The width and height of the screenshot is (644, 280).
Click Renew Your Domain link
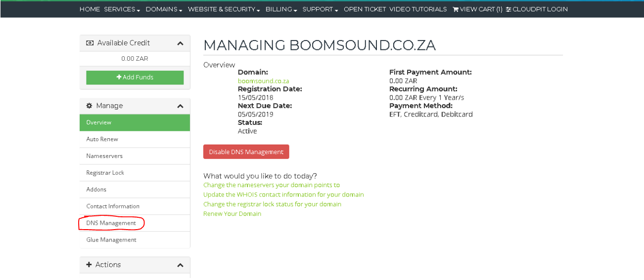[x=232, y=214]
